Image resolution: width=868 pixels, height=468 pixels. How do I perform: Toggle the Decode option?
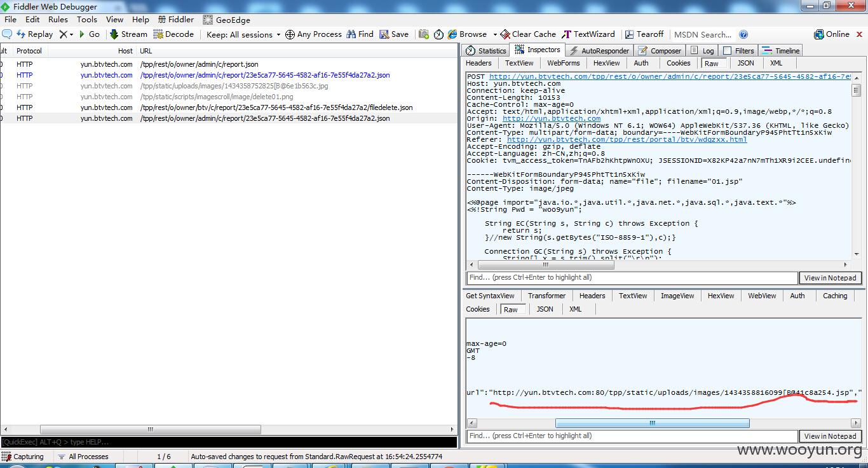click(173, 34)
